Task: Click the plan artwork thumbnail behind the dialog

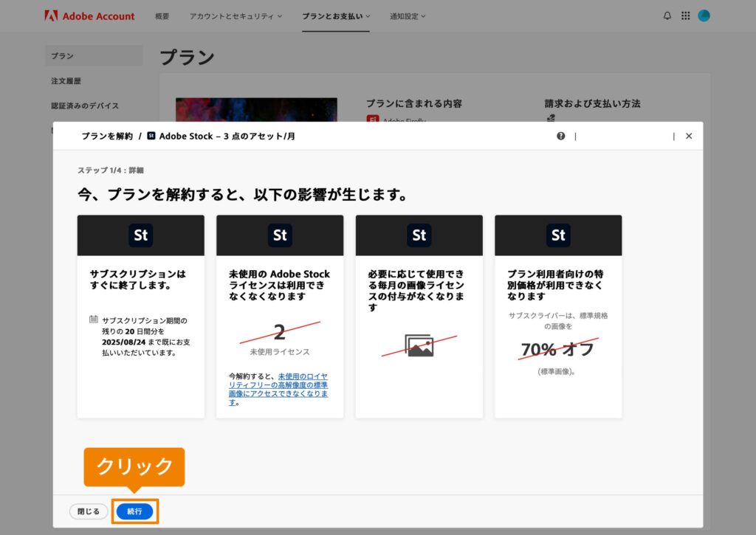Action: (256, 109)
